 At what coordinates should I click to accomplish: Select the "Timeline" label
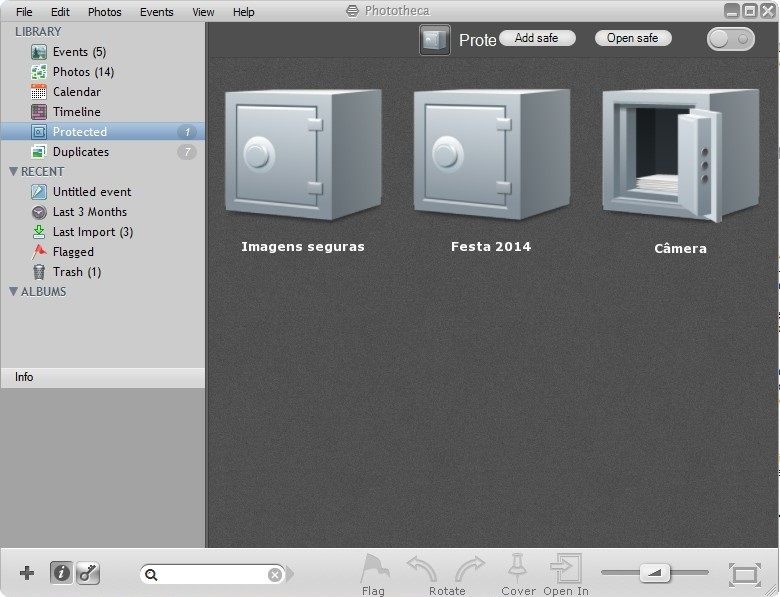pos(77,112)
